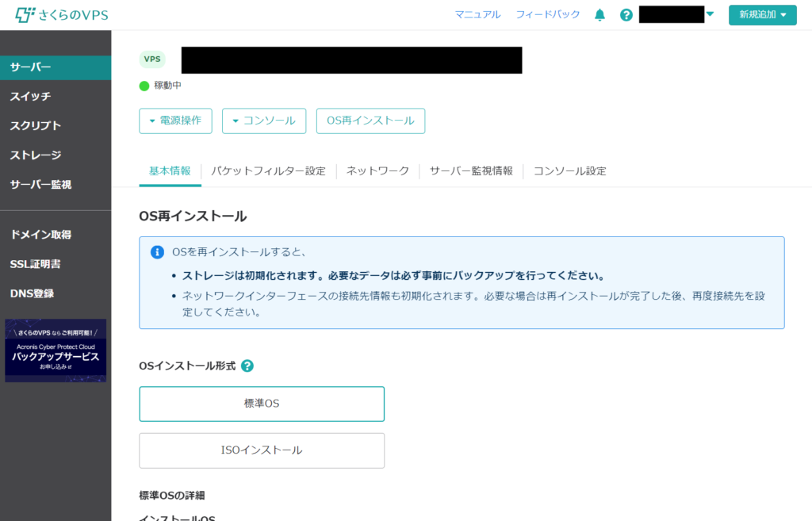Click the ネットワークインターフェース warning line
Viewport: 812px width, 521px height.
pos(473,304)
